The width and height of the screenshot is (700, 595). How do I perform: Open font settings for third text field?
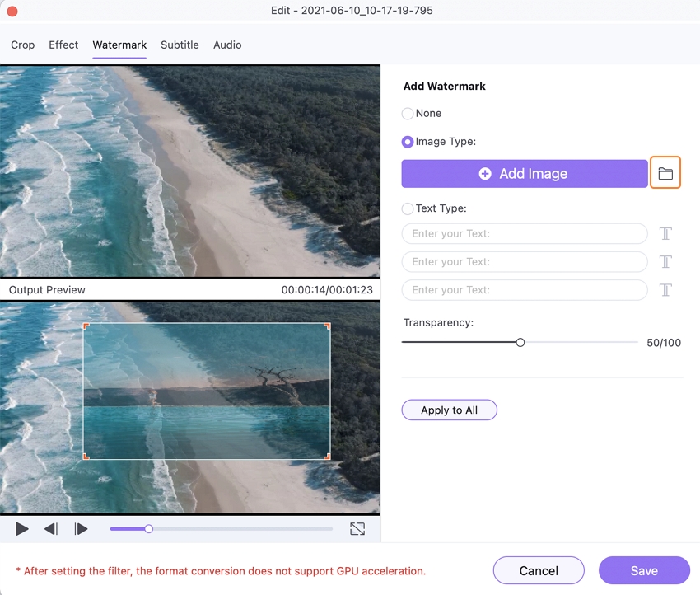[665, 290]
